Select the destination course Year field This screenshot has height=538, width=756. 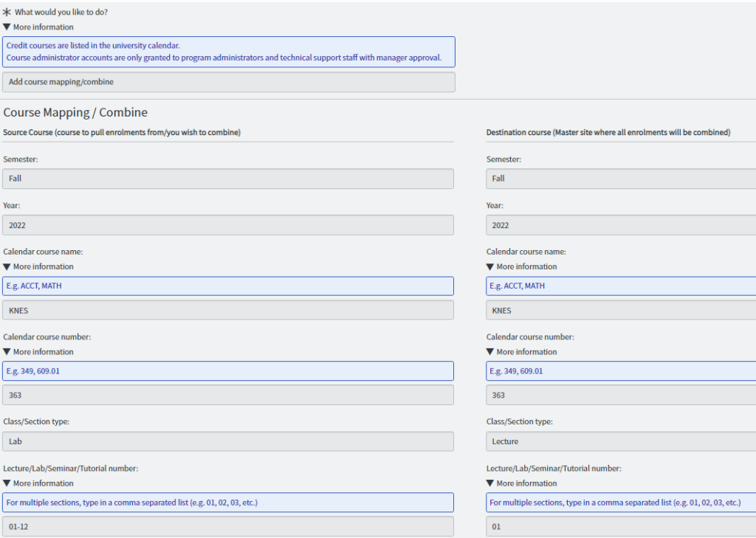point(620,225)
